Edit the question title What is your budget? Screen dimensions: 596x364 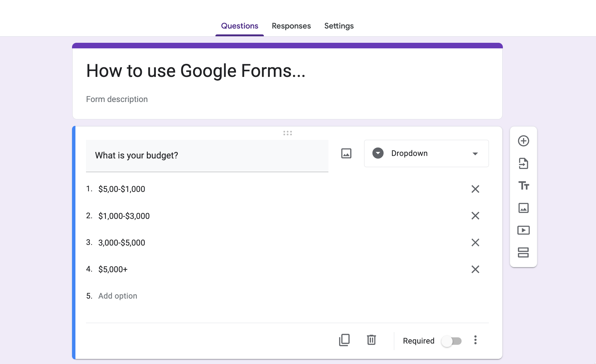click(x=207, y=155)
